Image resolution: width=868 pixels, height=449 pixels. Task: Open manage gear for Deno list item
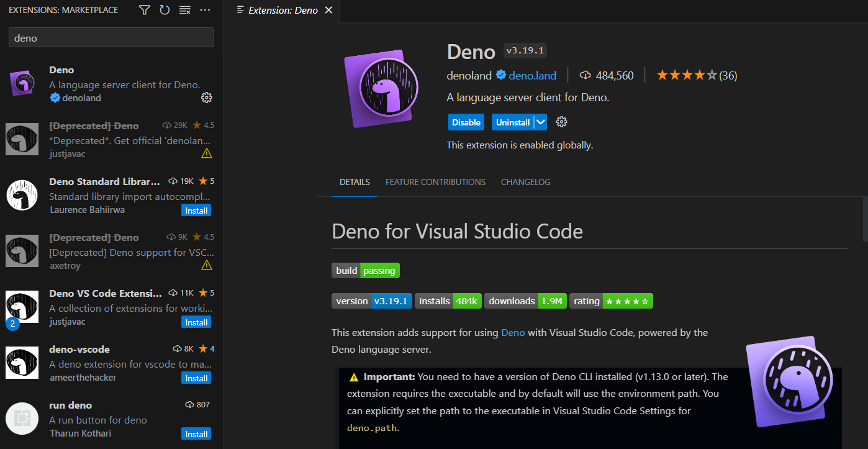pos(207,98)
